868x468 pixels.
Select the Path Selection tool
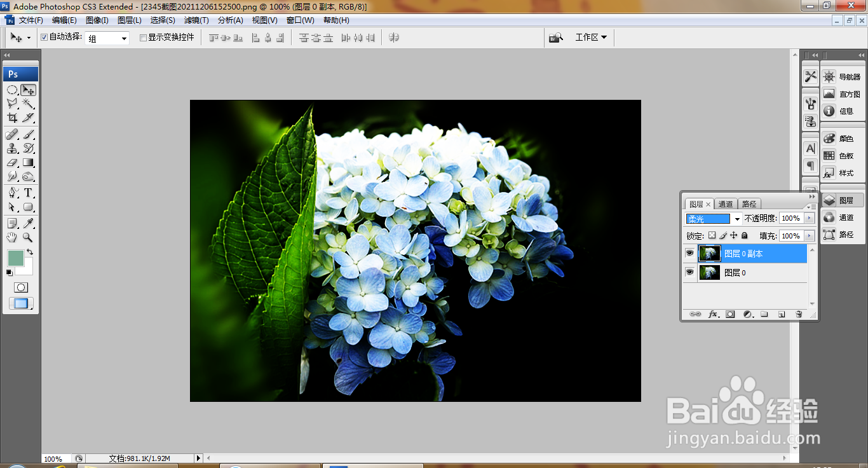click(12, 207)
